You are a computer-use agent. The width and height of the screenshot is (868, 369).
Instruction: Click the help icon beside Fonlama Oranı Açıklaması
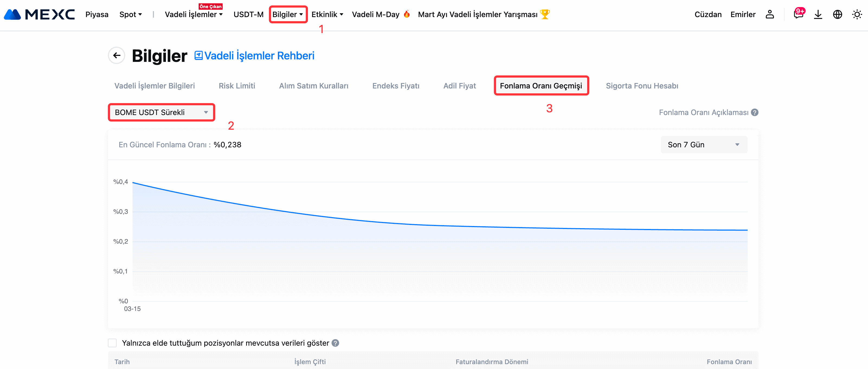[x=755, y=112]
